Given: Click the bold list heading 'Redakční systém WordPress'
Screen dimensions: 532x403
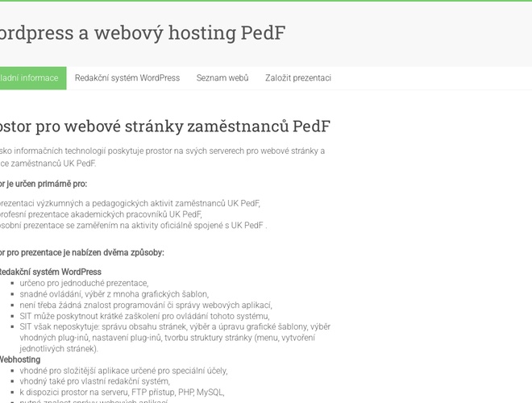Looking at the screenshot, I should coord(50,272).
